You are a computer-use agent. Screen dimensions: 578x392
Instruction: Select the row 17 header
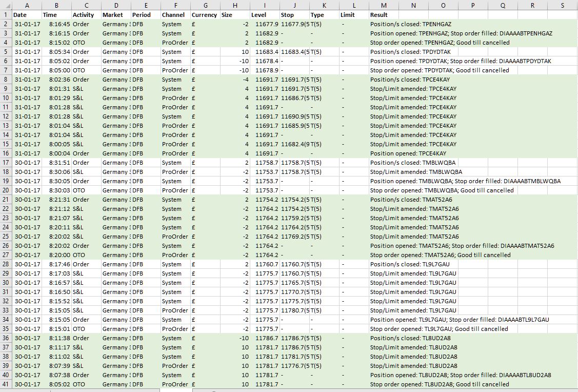6,163
